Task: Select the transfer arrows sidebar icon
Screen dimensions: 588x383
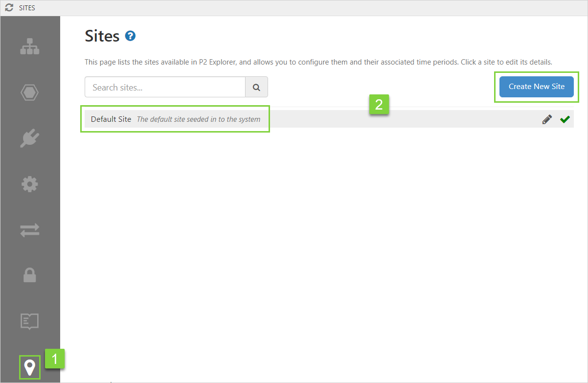Action: click(30, 230)
